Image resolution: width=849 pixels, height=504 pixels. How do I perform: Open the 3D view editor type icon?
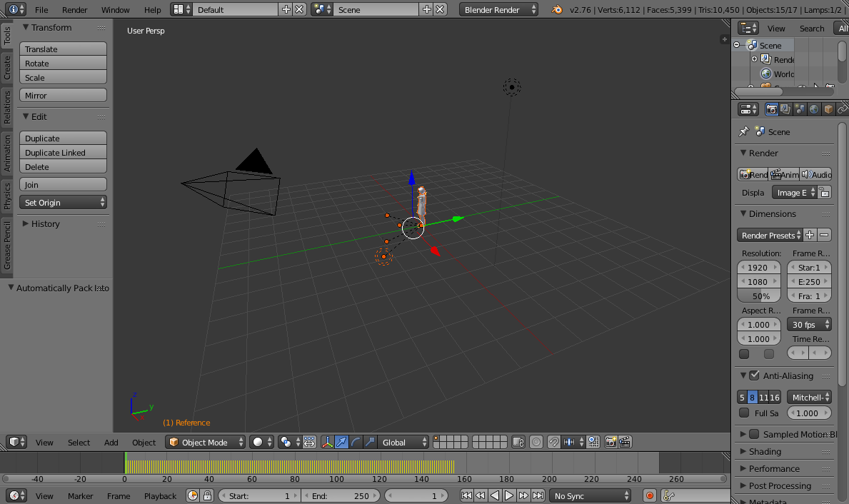16,443
